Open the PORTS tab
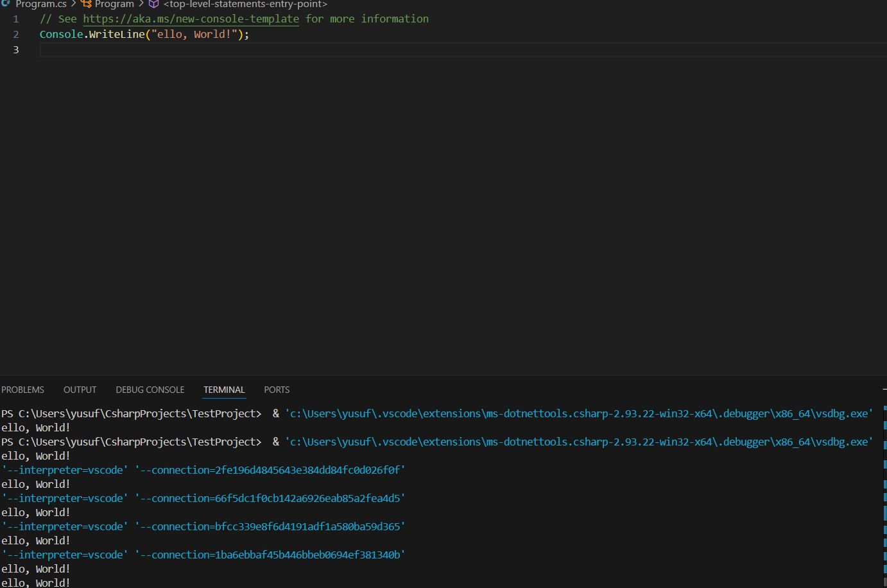The image size is (887, 588). coord(277,390)
